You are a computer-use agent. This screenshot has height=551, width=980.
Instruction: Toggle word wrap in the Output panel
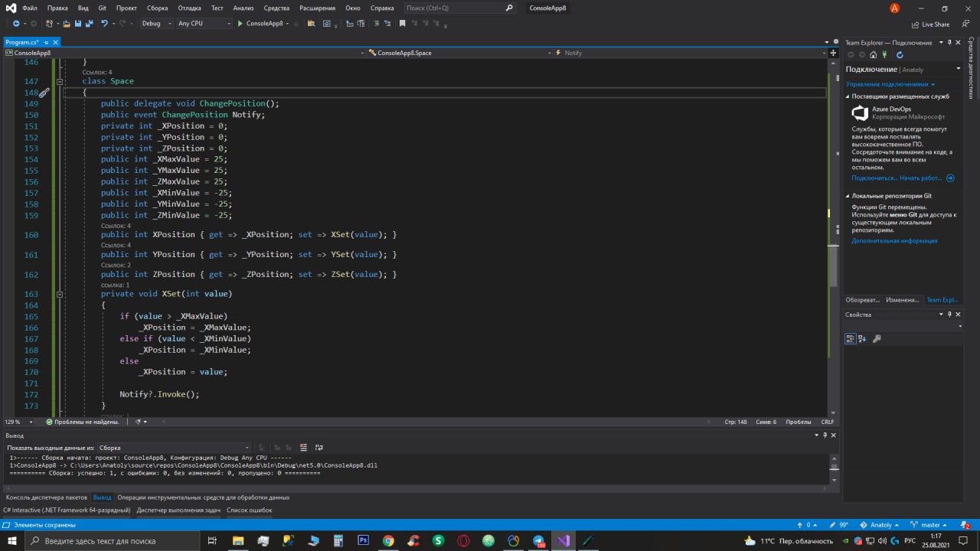319,448
